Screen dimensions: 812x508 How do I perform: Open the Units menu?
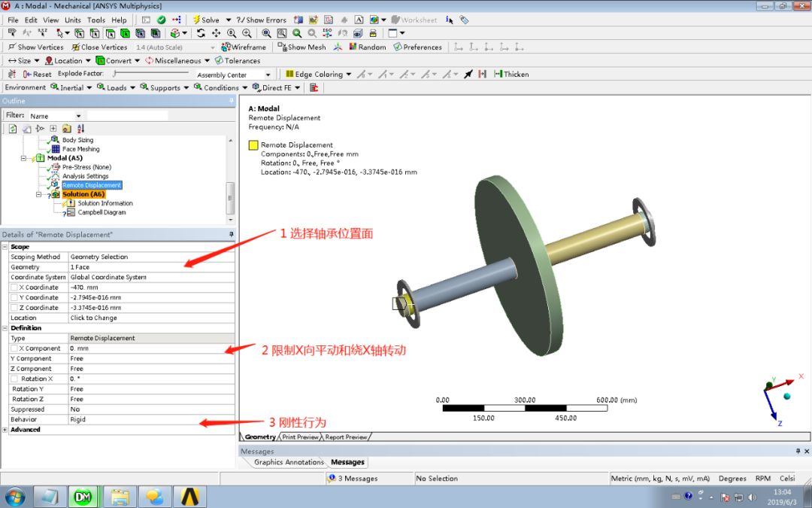(72, 20)
